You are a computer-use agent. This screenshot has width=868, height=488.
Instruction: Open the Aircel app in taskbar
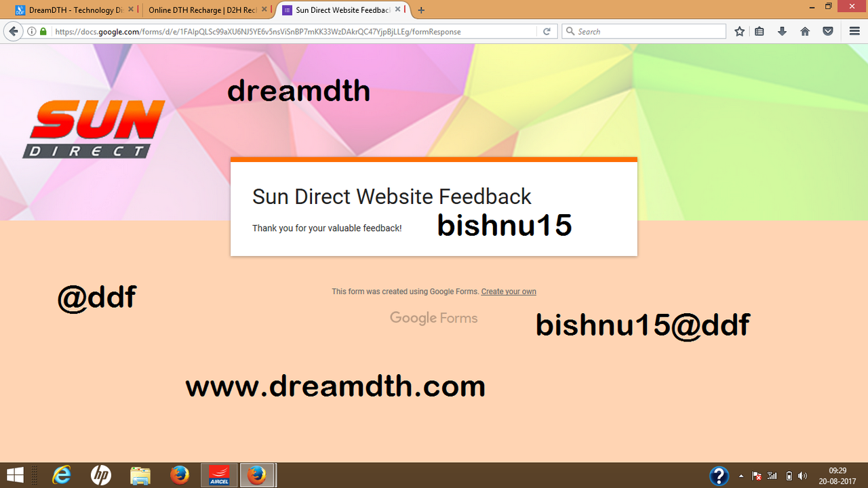219,476
